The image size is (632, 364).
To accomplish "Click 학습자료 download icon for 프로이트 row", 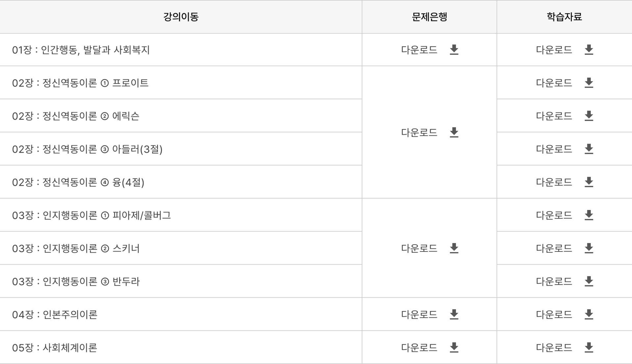I will (x=589, y=83).
